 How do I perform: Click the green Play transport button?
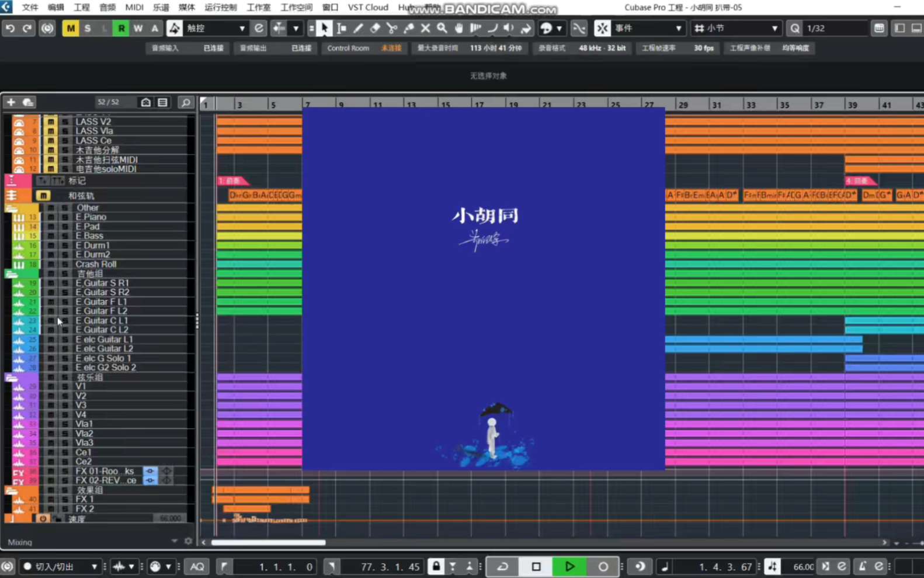569,566
